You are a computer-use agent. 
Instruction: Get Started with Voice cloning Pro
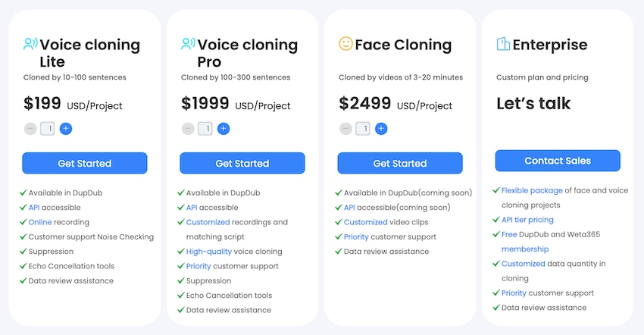pyautogui.click(x=242, y=163)
